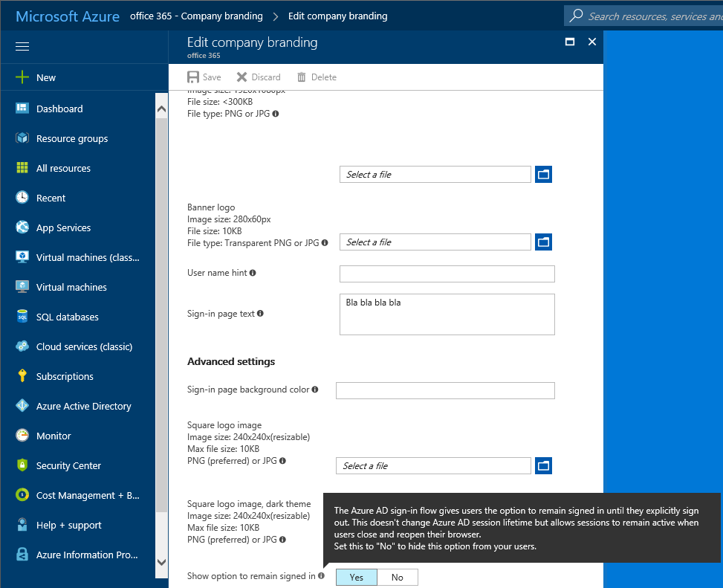The width and height of the screenshot is (723, 588).
Task: Click the Sign-in page background color field
Action: pyautogui.click(x=445, y=390)
